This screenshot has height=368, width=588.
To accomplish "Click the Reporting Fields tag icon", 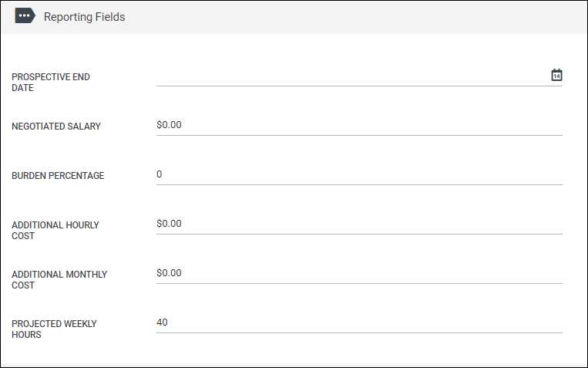I will 25,15.
